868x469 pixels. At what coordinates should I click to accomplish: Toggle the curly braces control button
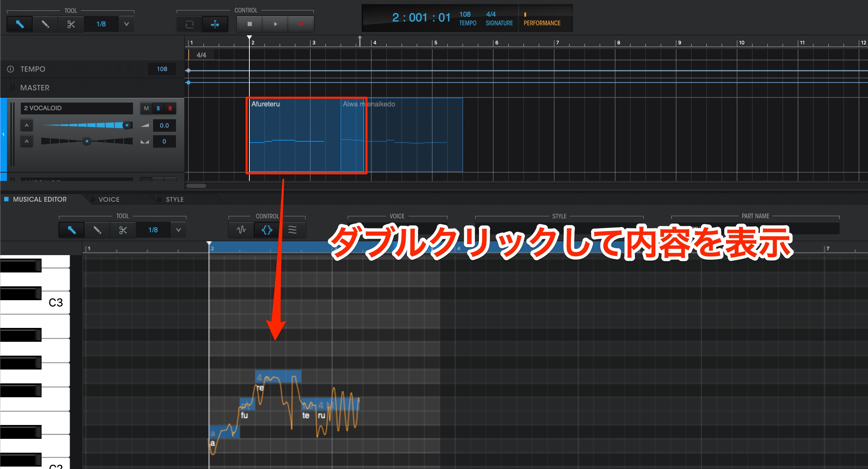[267, 230]
